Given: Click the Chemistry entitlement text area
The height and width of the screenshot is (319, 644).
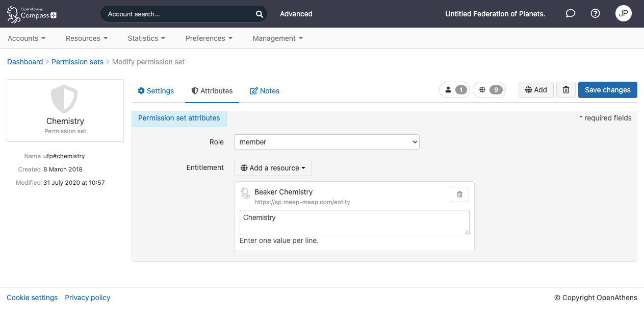Looking at the screenshot, I should tap(354, 223).
